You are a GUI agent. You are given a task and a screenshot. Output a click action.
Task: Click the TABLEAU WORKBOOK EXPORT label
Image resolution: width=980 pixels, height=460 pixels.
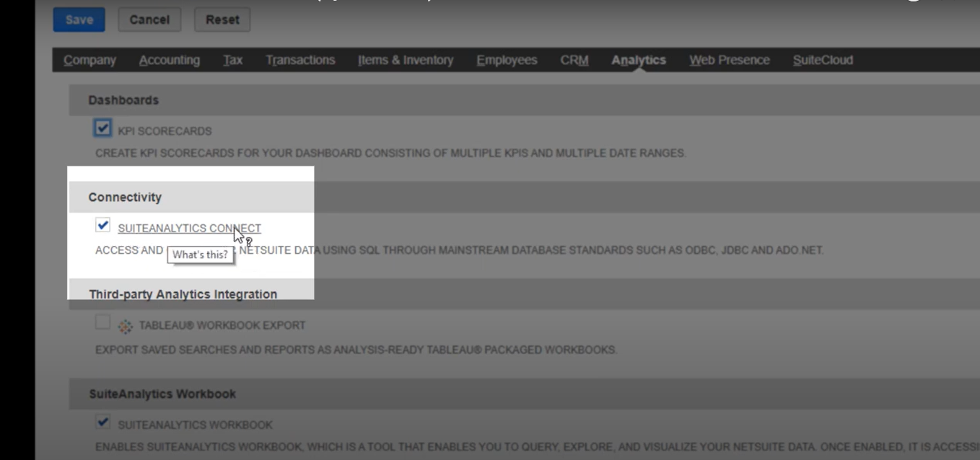(x=222, y=325)
